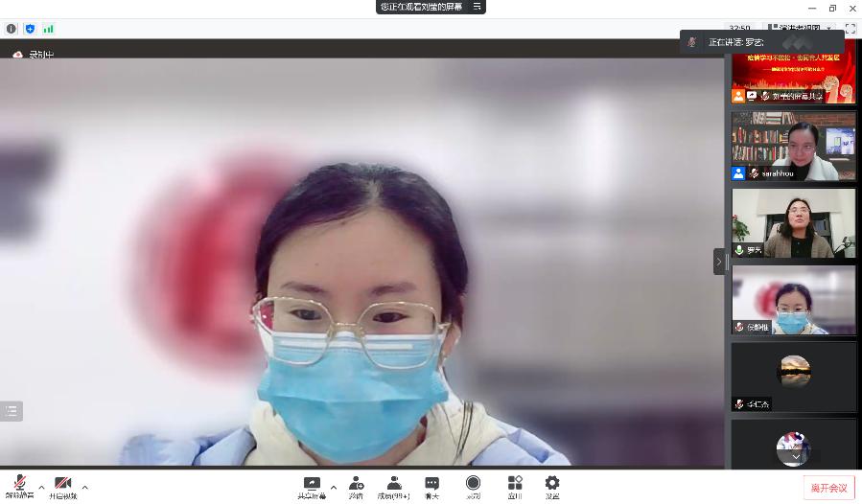862x504 pixels.
Task: Open the Settings gear icon
Action: [x=552, y=484]
